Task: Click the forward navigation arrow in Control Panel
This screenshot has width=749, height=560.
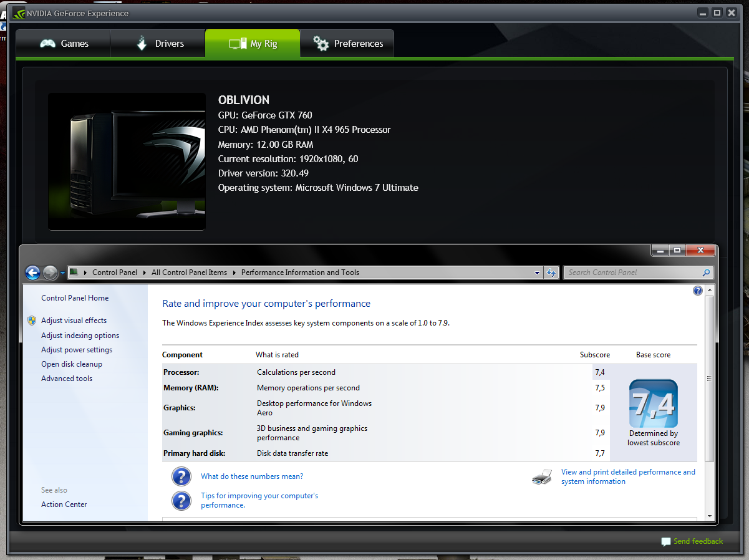Action: click(51, 273)
